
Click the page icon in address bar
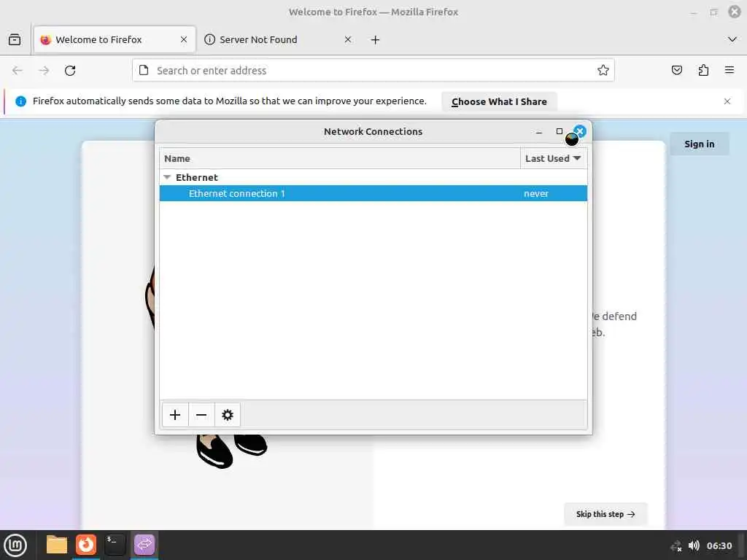pos(144,71)
